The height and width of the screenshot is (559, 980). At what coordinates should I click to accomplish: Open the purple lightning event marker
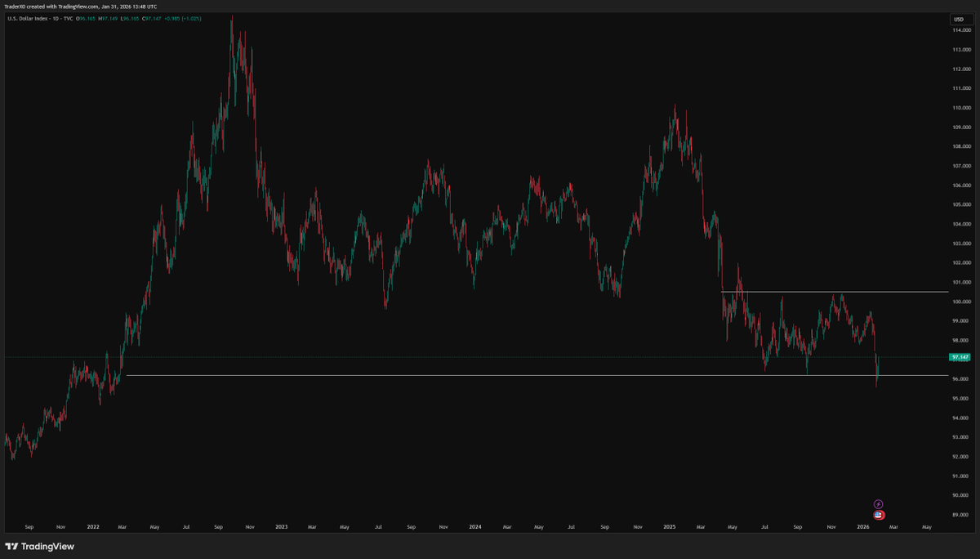pyautogui.click(x=879, y=504)
